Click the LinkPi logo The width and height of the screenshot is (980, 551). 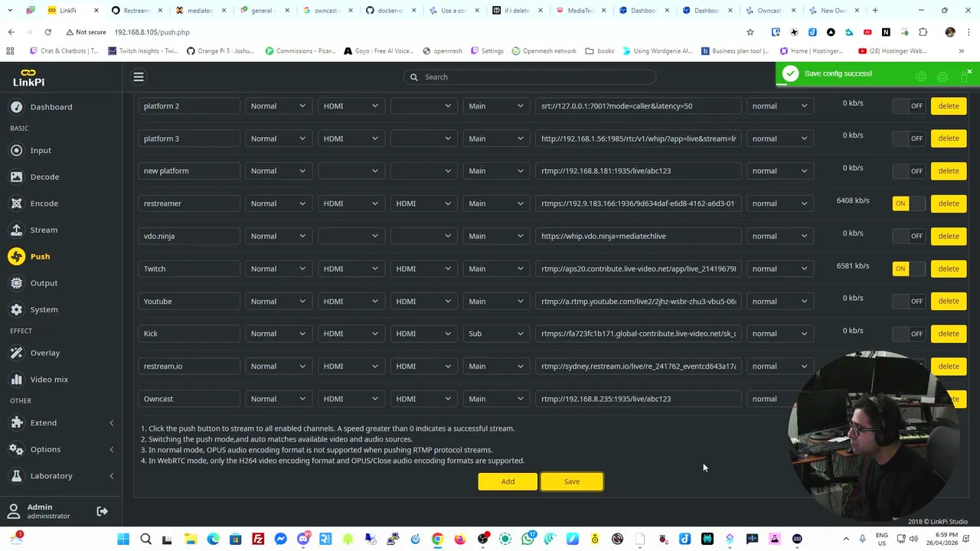pos(28,77)
